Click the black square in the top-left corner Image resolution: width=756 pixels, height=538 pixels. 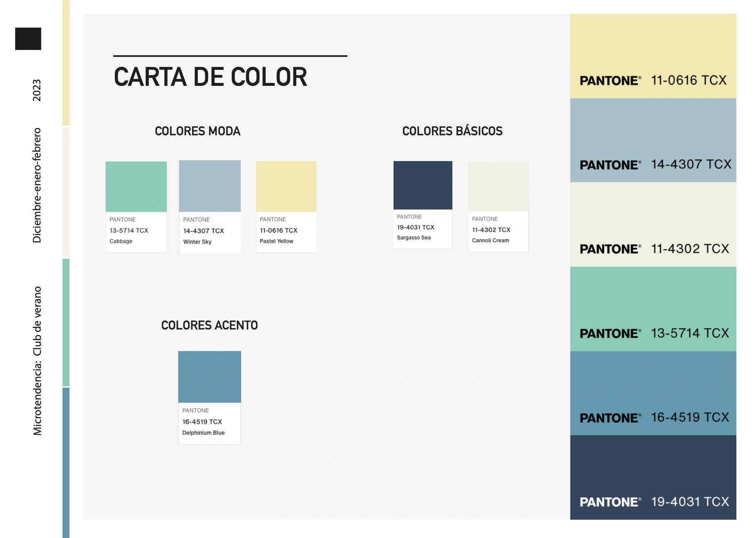coord(28,39)
